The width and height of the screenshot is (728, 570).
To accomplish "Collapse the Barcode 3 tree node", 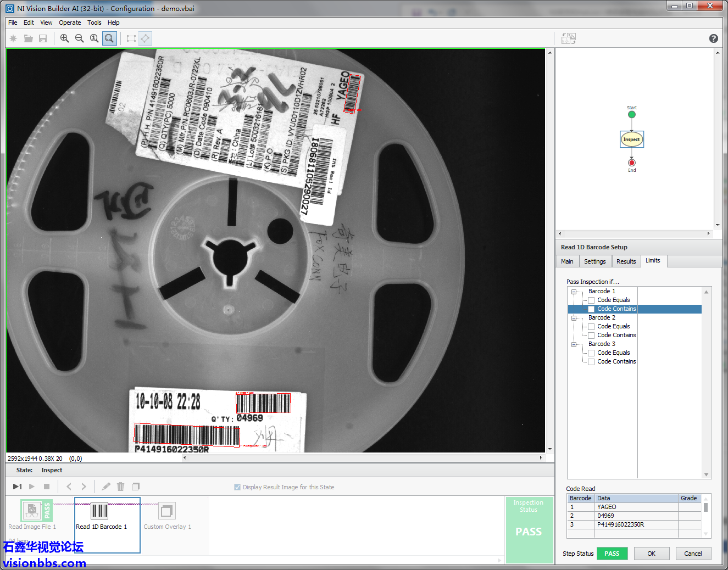I will [x=574, y=344].
